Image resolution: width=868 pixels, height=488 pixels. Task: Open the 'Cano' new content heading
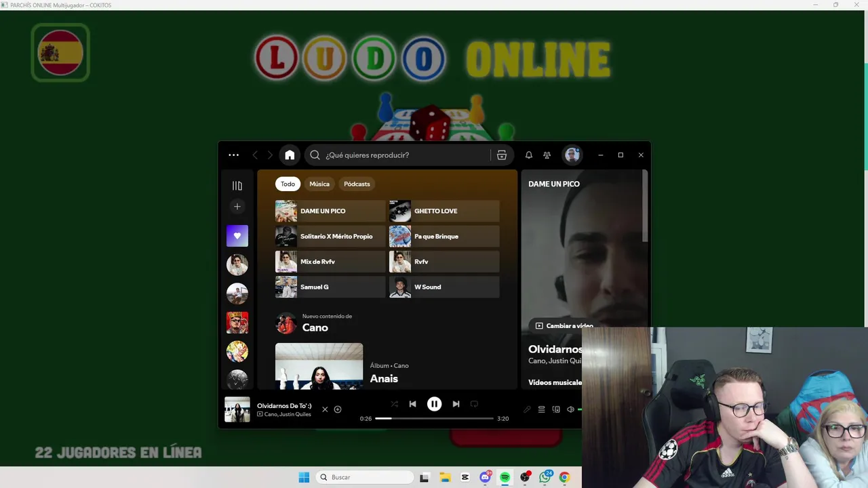point(315,327)
